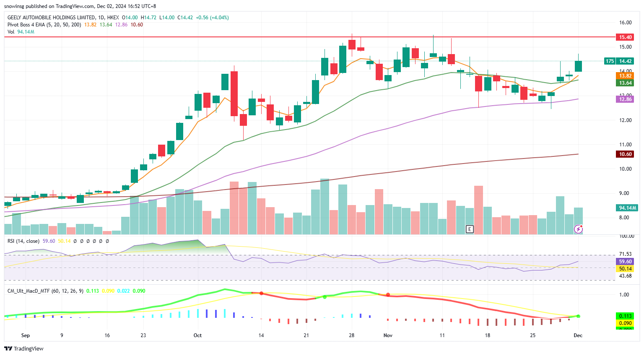Image resolution: width=644 pixels, height=356 pixels.
Task: Click the green 14.42 last price label
Action: click(625, 61)
